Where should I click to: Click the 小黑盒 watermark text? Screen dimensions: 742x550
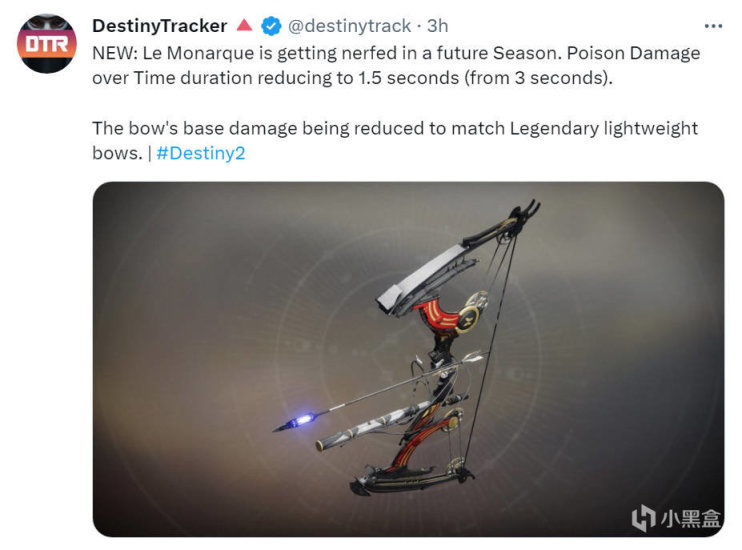tap(690, 519)
